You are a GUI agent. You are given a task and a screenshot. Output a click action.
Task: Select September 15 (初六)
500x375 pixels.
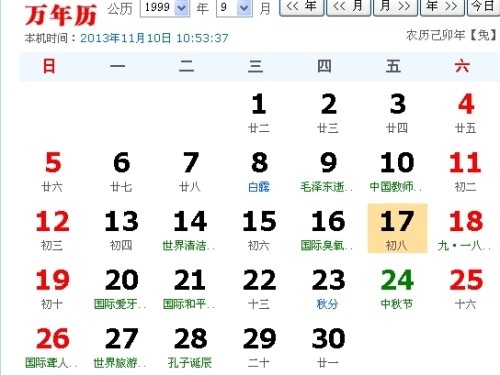point(259,230)
